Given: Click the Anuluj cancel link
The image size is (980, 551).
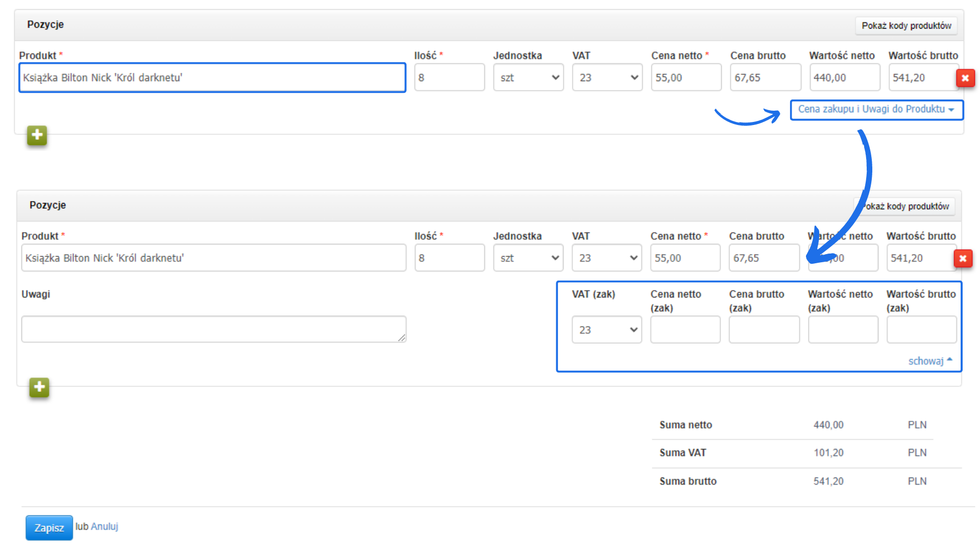Looking at the screenshot, I should [104, 527].
